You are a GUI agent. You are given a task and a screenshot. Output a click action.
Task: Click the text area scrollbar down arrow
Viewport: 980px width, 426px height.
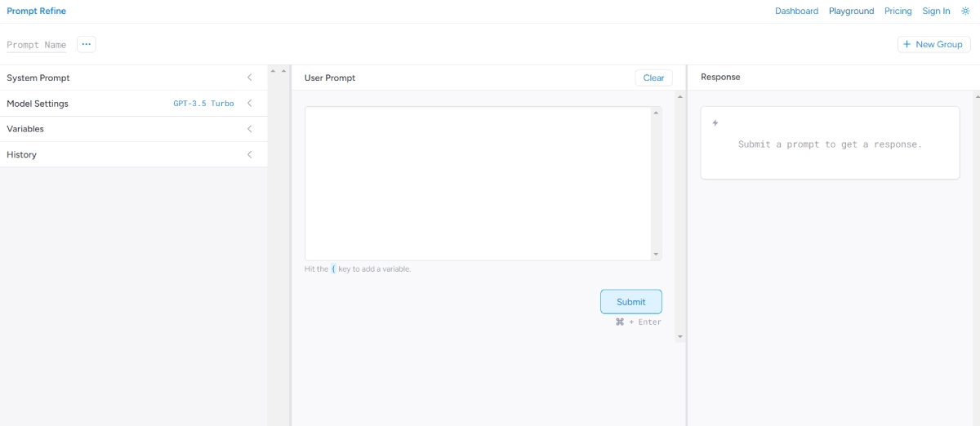(x=656, y=255)
